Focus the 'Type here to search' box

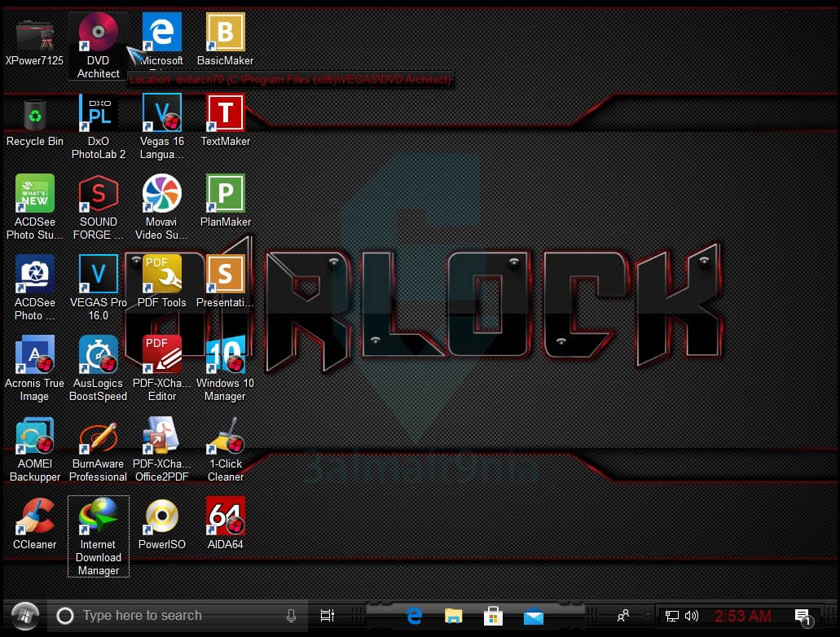pos(178,616)
